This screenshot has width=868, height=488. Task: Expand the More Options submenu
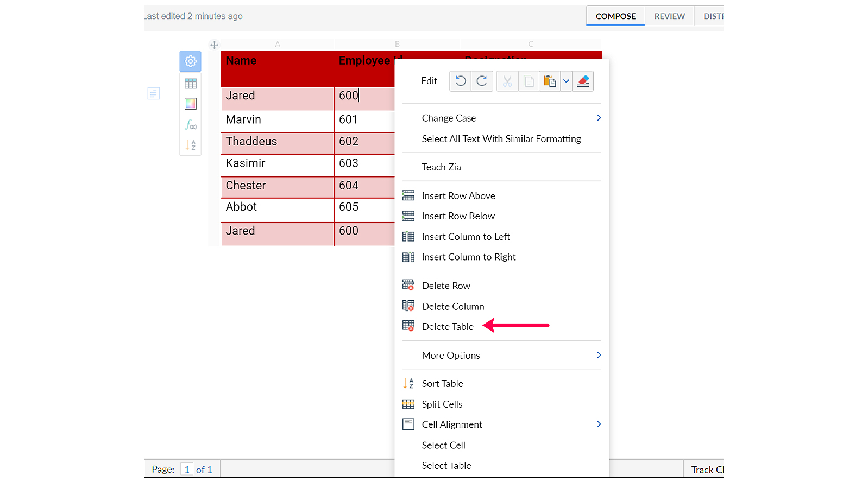tap(599, 355)
